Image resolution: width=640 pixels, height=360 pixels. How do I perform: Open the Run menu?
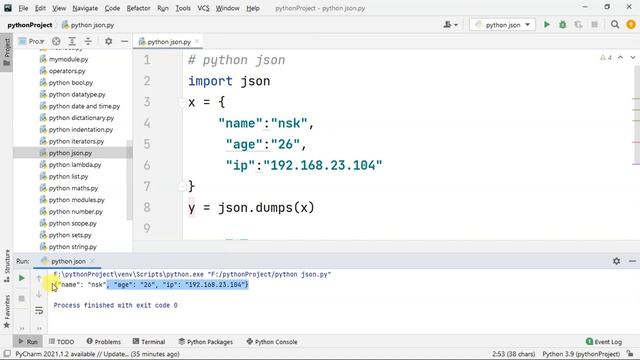click(162, 8)
